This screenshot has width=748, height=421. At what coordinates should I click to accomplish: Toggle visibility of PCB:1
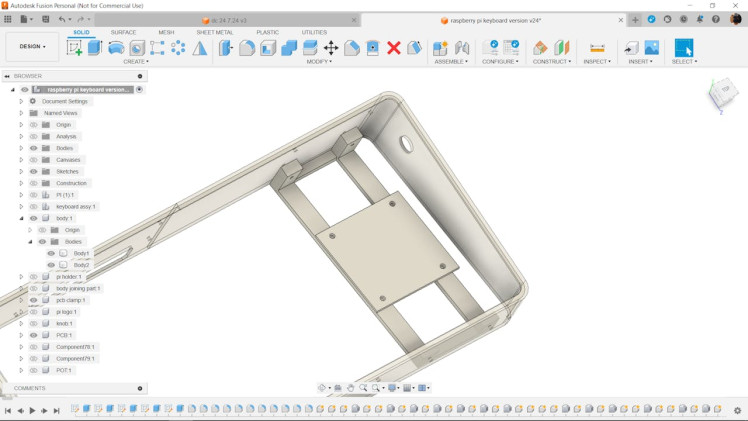pos(33,335)
